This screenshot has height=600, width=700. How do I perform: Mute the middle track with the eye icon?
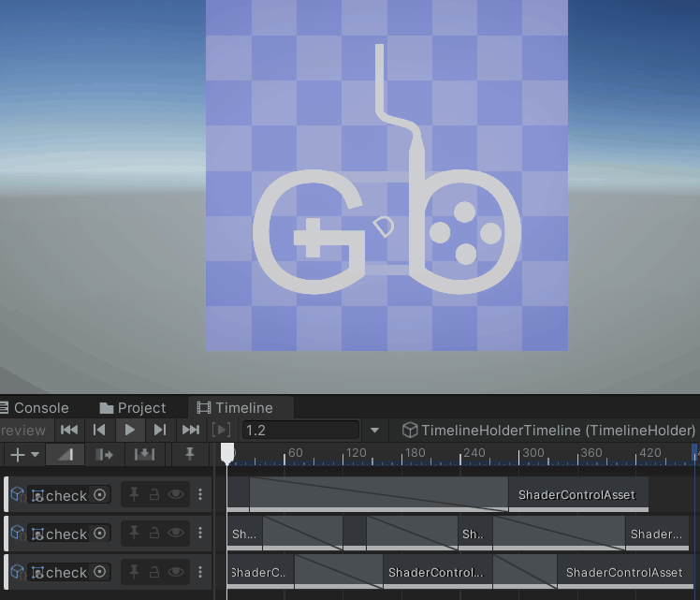pyautogui.click(x=176, y=533)
